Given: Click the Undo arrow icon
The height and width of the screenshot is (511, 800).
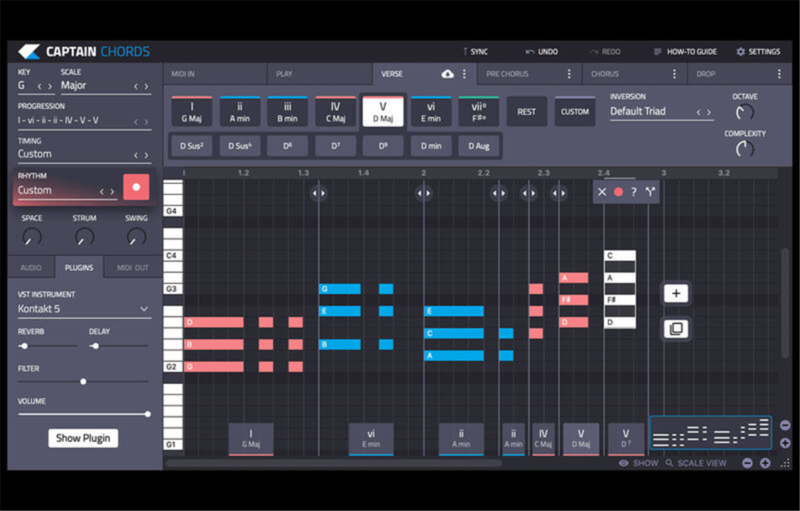Looking at the screenshot, I should [x=530, y=51].
